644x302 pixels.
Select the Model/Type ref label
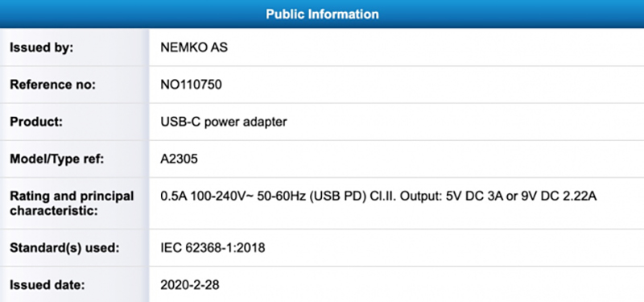[x=57, y=159]
